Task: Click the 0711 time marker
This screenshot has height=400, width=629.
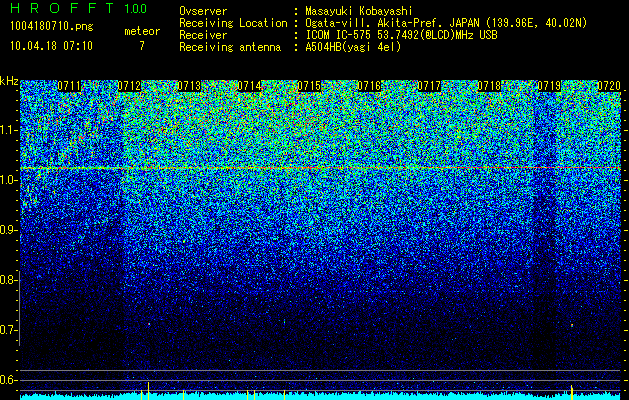Action: (69, 86)
